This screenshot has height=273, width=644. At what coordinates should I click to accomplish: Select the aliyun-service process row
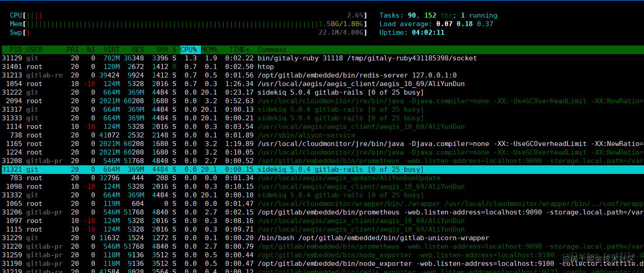point(322,135)
